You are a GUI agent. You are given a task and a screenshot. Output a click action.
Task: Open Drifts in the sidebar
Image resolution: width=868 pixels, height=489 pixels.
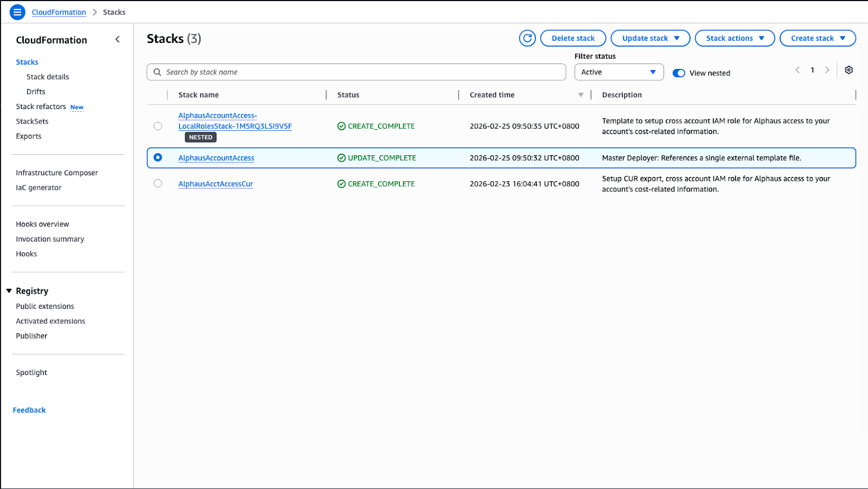pos(36,92)
